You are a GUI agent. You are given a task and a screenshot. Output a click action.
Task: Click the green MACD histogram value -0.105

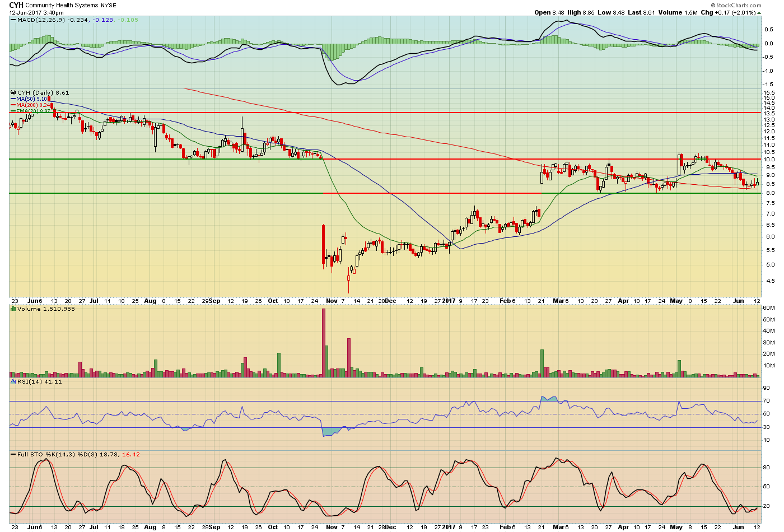[128, 20]
